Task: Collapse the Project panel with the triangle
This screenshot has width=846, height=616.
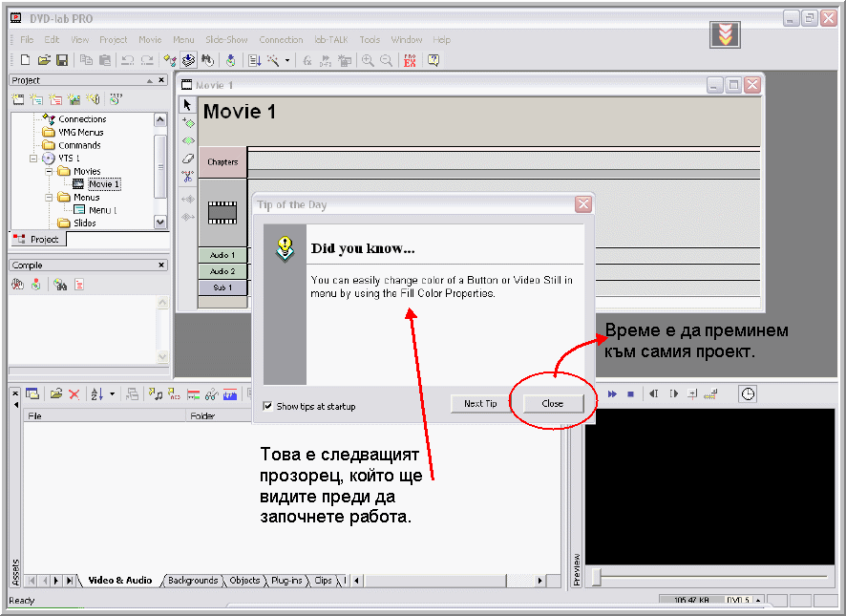Action: click(x=150, y=80)
